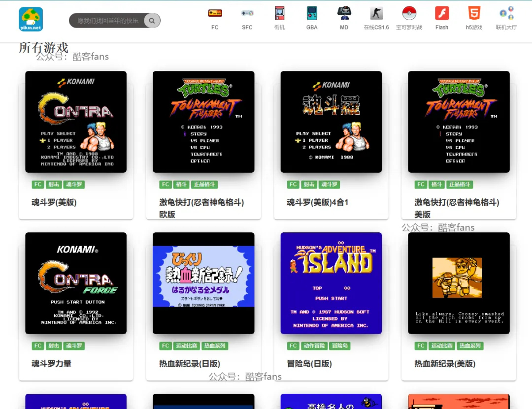
Task: Click the 魂斗罗(美版)4合1 title
Action: (318, 202)
